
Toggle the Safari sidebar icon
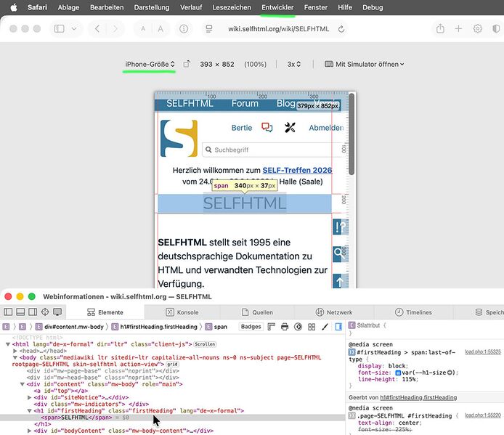59,29
